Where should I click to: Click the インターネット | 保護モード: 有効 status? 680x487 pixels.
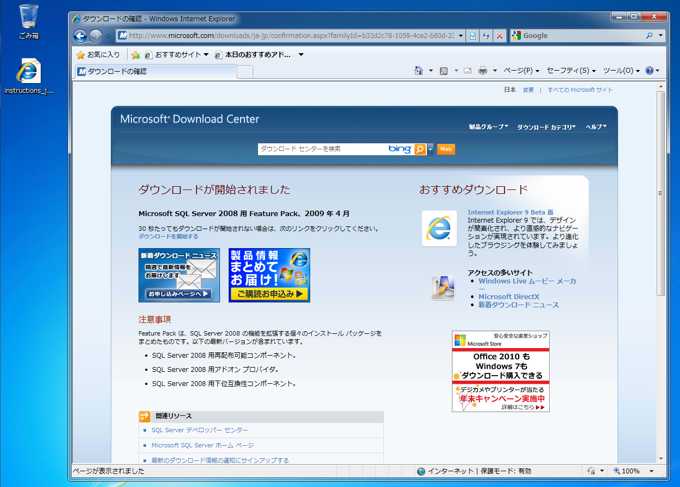click(x=474, y=471)
